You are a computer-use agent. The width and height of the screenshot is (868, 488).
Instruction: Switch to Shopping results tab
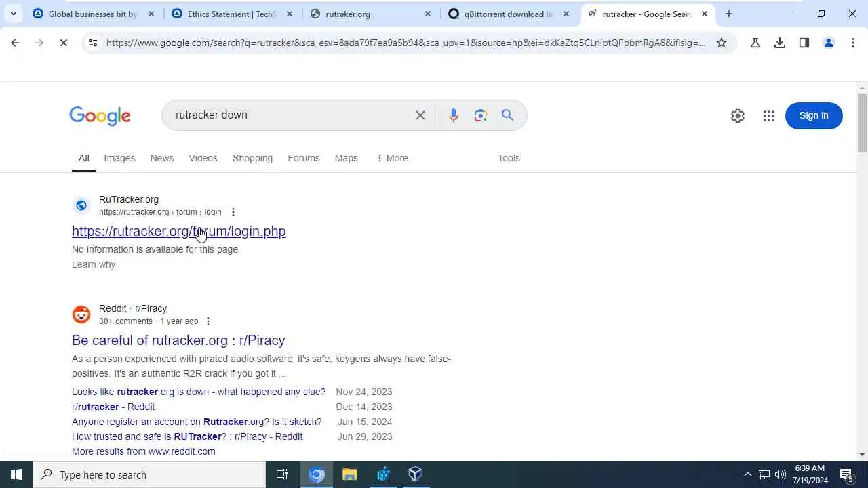252,158
